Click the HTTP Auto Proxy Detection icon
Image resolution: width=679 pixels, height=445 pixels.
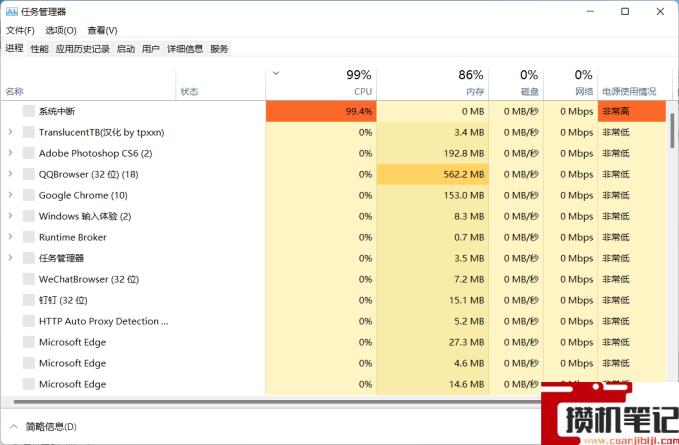pyautogui.click(x=29, y=321)
